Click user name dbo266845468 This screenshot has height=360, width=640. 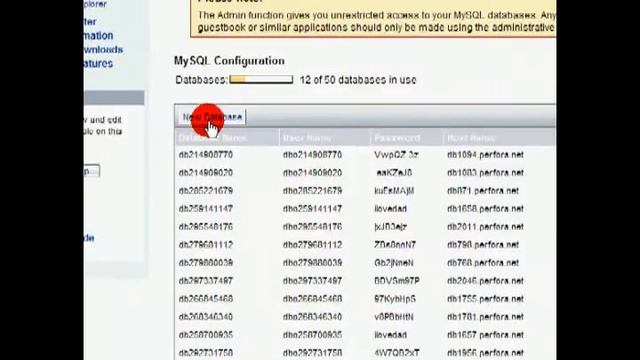[312, 299]
